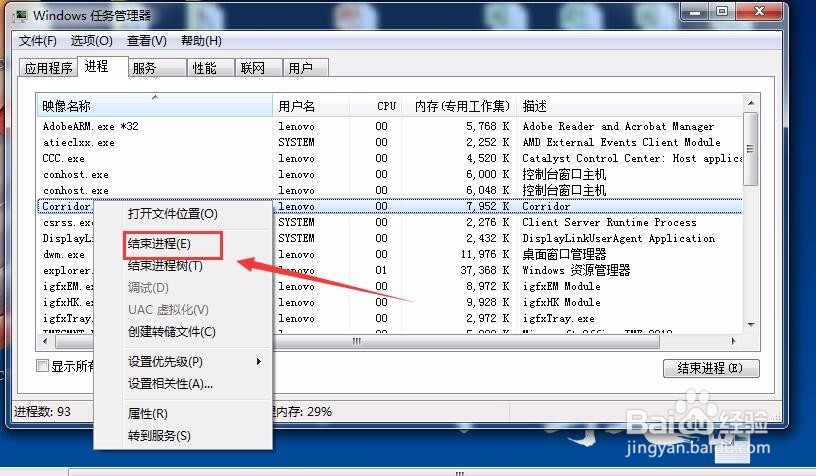
Task: Click the Corridor description cell
Action: pos(546,207)
